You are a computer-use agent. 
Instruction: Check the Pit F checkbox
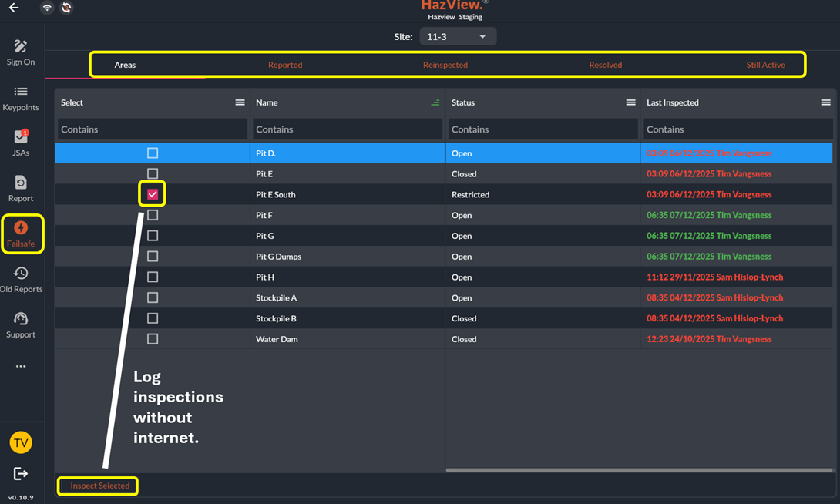click(x=153, y=215)
